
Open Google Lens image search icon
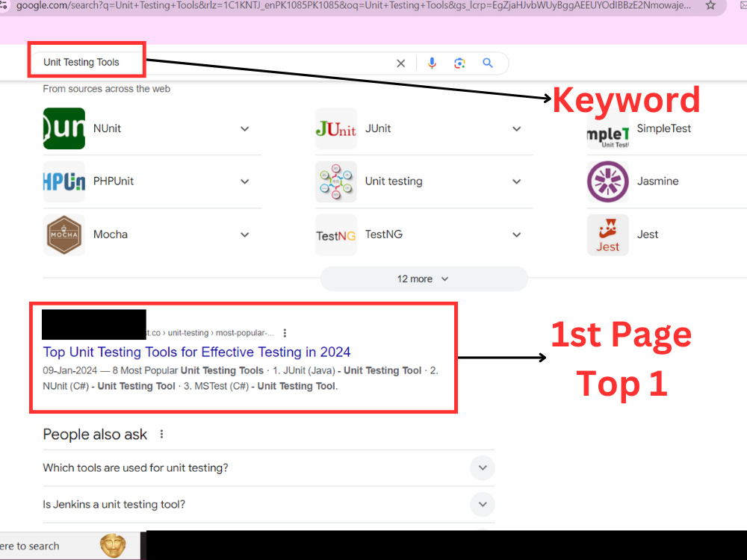(459, 63)
